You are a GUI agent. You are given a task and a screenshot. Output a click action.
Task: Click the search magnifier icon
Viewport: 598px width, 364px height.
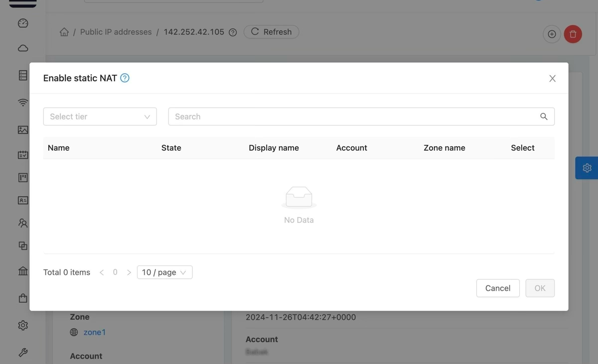click(x=544, y=117)
